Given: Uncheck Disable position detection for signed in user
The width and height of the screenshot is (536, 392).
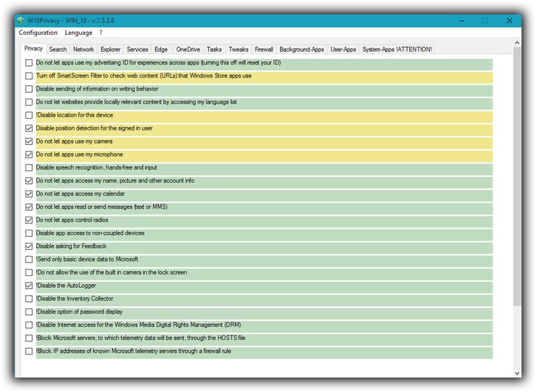Looking at the screenshot, I should click(x=29, y=128).
